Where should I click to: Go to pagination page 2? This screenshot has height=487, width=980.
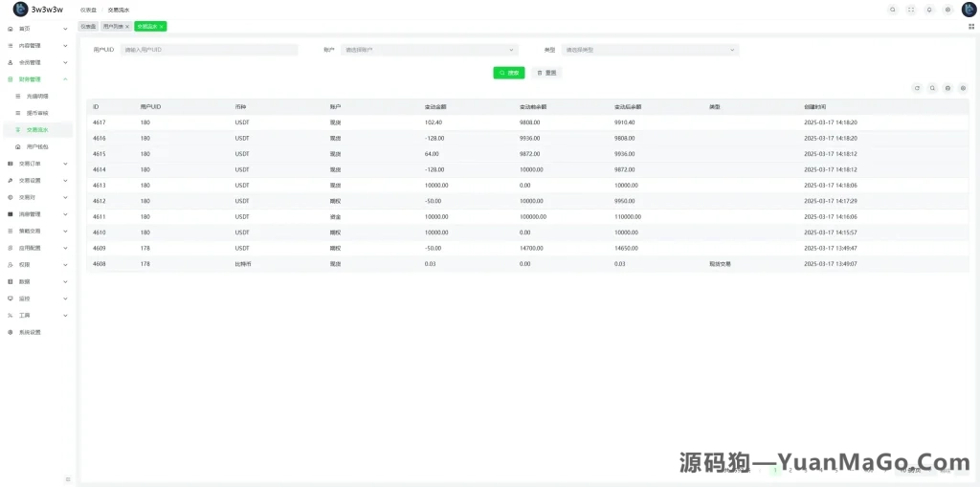(x=790, y=470)
